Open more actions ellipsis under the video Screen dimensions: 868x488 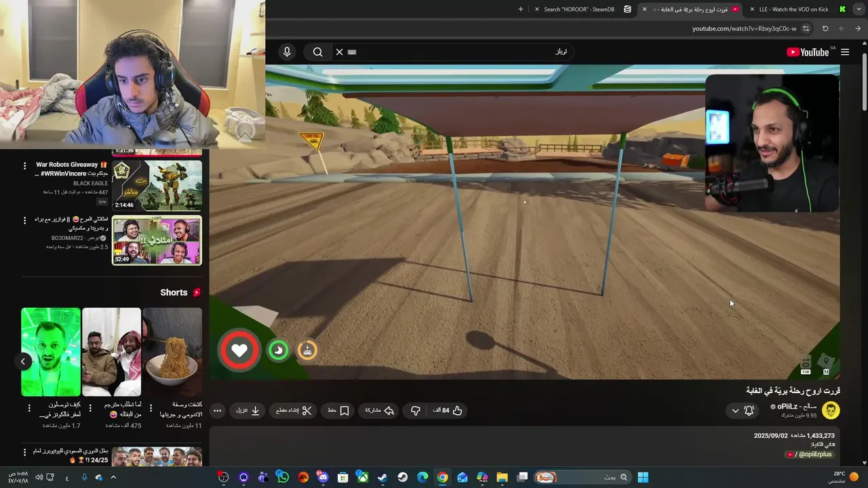217,411
